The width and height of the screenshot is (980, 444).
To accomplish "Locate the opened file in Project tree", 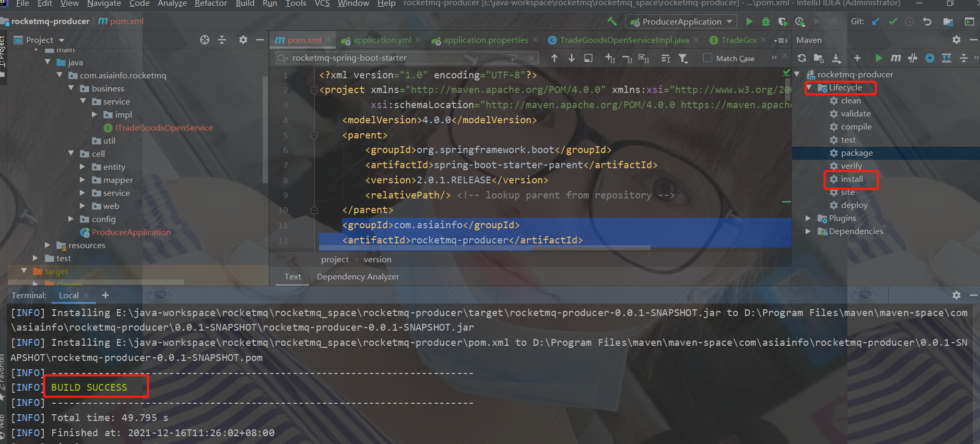I will 205,40.
